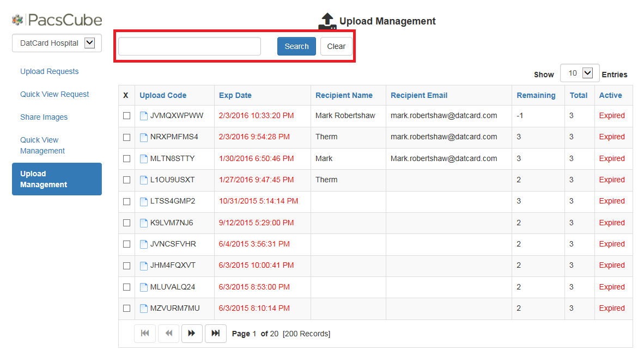Click upload code K9LVM7NJ6
Viewport: 644px width, 351px height.
click(172, 223)
